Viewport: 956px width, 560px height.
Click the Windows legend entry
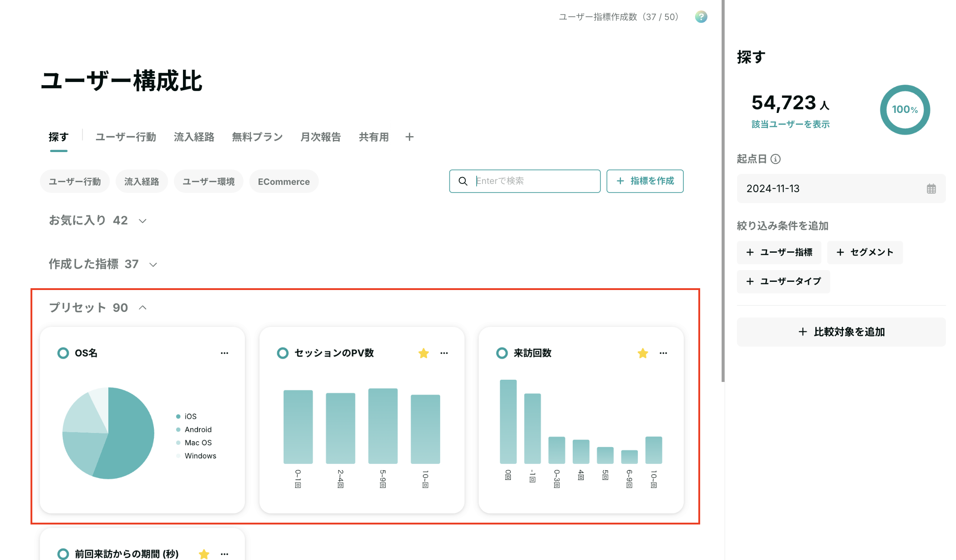(x=196, y=456)
